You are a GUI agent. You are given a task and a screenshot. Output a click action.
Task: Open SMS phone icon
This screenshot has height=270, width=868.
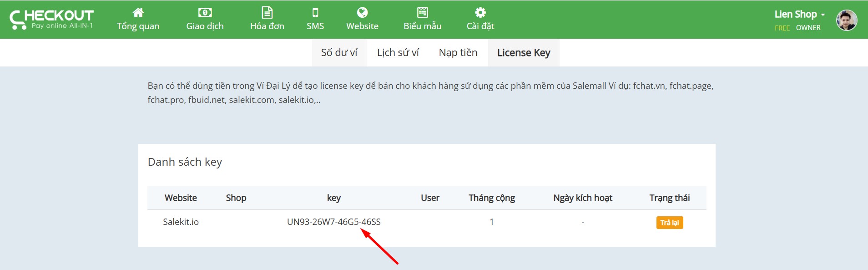click(315, 12)
